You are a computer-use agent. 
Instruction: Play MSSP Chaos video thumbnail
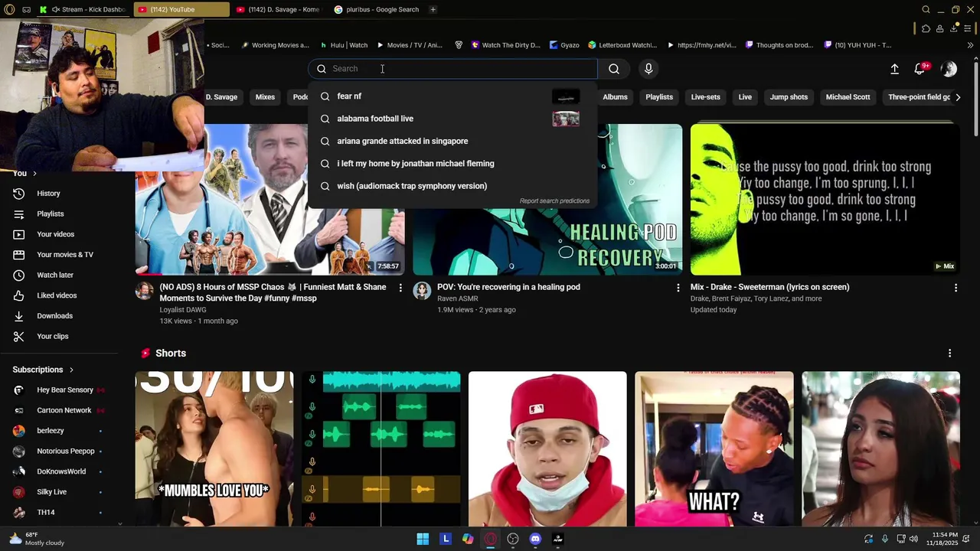pyautogui.click(x=269, y=199)
